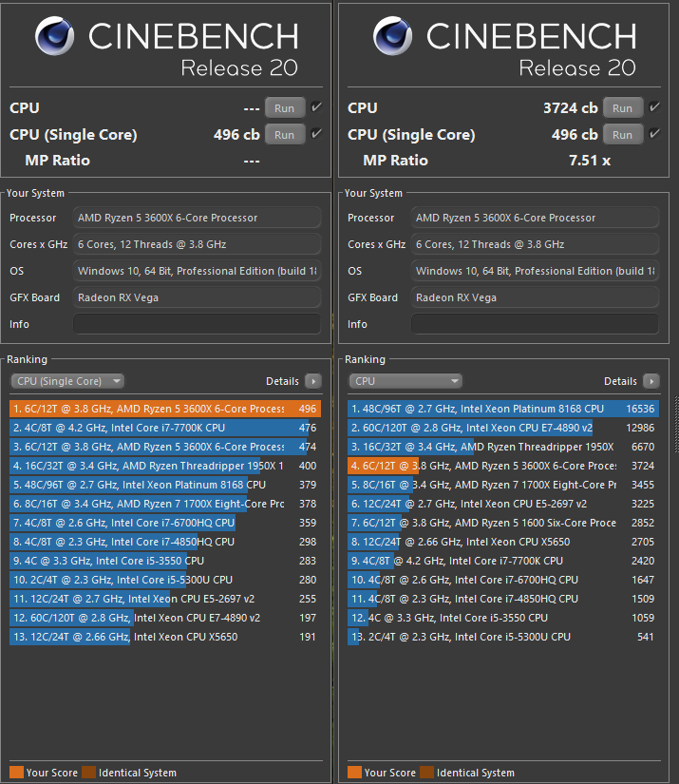This screenshot has width=679, height=784.
Task: Open Details arrow in the right Ranking panel
Action: tap(651, 381)
